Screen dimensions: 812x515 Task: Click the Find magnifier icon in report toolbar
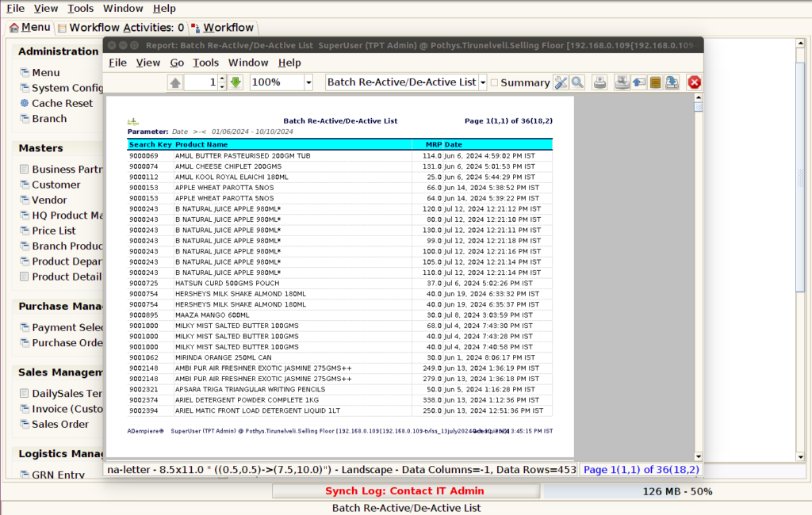577,83
